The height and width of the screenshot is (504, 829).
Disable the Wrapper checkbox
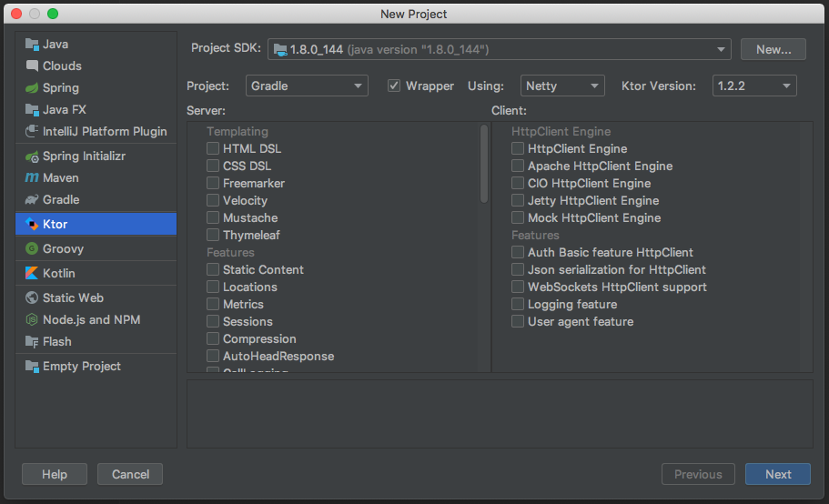pyautogui.click(x=394, y=86)
